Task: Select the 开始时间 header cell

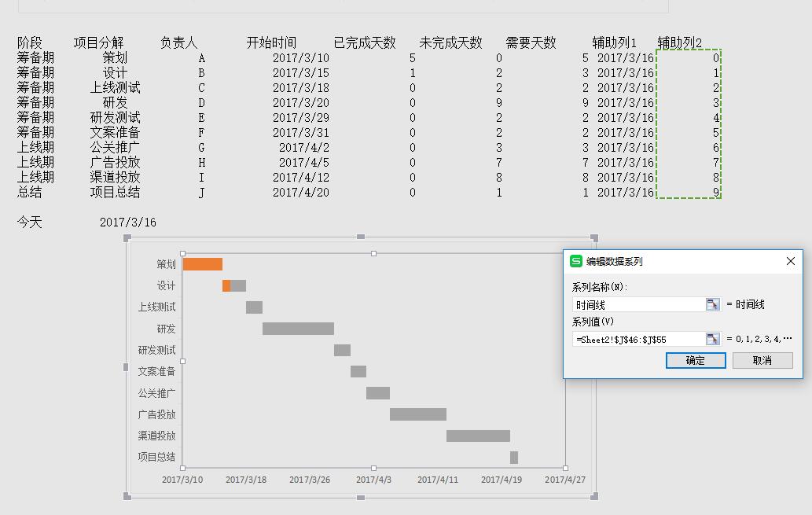Action: point(271,42)
